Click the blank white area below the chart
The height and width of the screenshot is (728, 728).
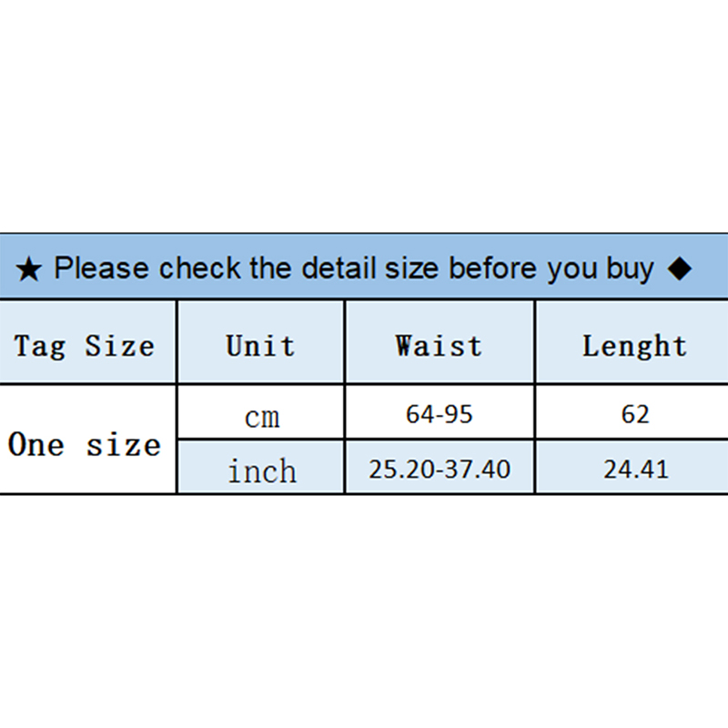(x=364, y=610)
